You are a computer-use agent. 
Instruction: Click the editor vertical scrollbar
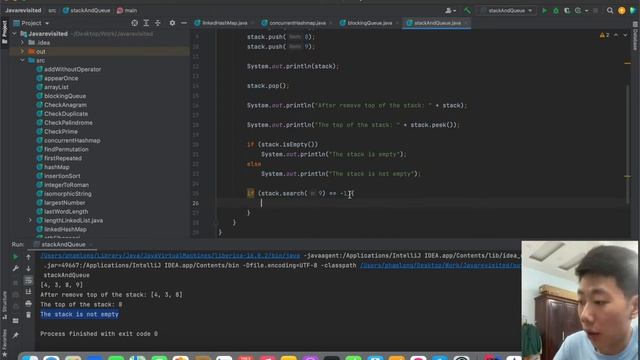coord(627,143)
